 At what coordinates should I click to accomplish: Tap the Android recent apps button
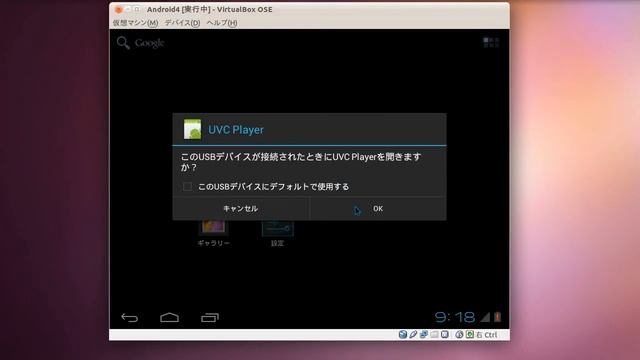[210, 317]
